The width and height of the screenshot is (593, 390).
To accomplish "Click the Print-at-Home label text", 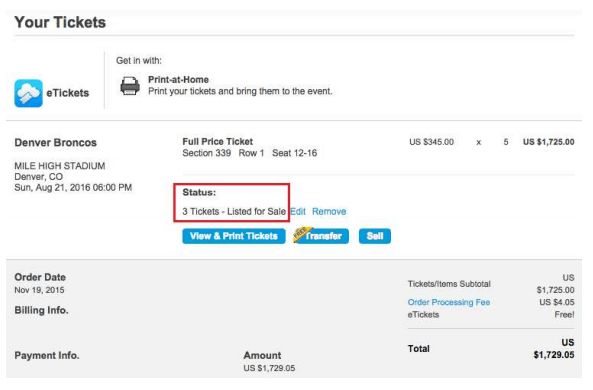I will click(x=178, y=80).
